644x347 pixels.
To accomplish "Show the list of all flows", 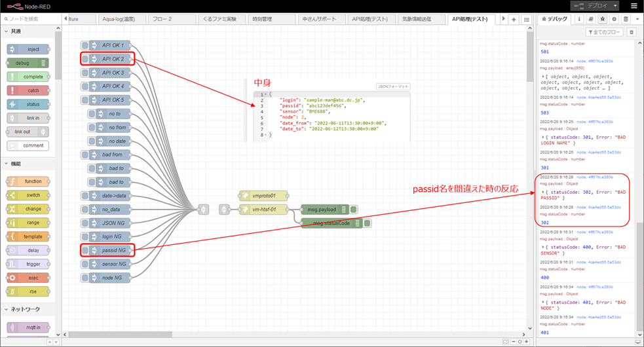I will tap(527, 20).
